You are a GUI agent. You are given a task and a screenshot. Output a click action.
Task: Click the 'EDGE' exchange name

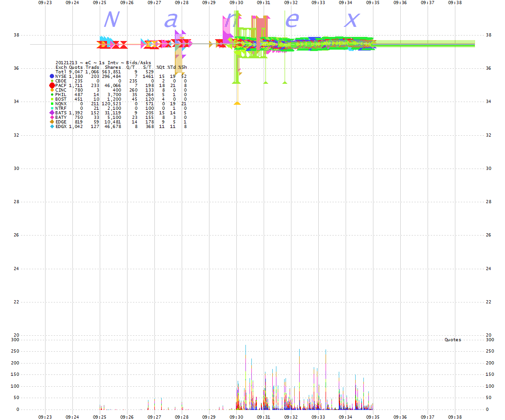(x=61, y=122)
